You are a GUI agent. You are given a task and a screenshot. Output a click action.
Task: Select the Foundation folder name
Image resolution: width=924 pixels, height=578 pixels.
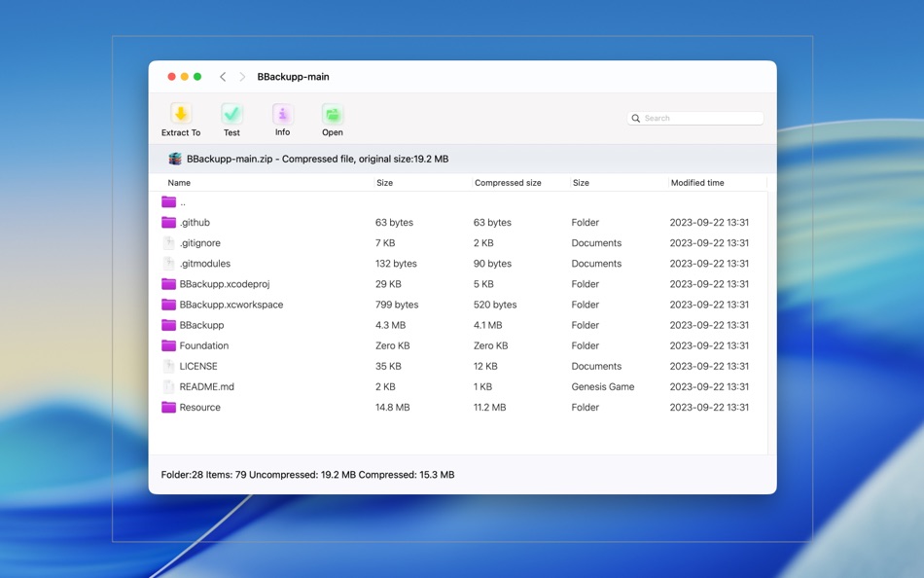point(204,345)
